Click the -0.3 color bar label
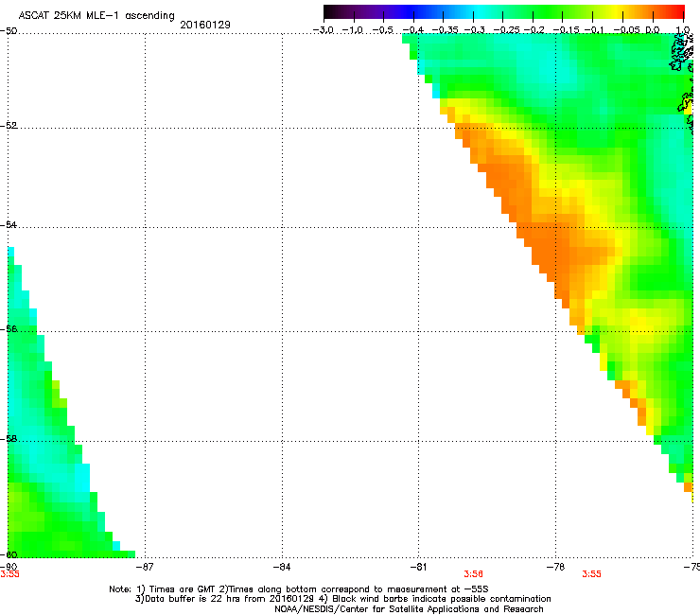Image resolution: width=700 pixels, height=615 pixels. (x=474, y=30)
